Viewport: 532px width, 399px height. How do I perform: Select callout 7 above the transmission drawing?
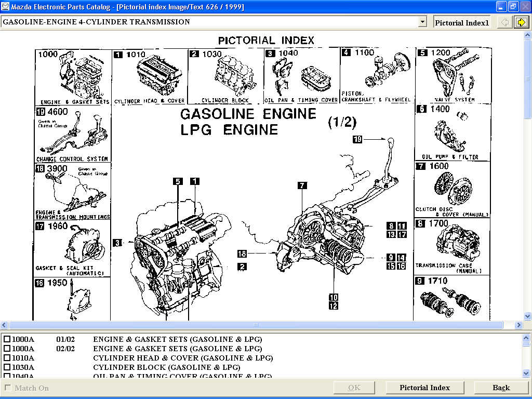click(x=302, y=185)
